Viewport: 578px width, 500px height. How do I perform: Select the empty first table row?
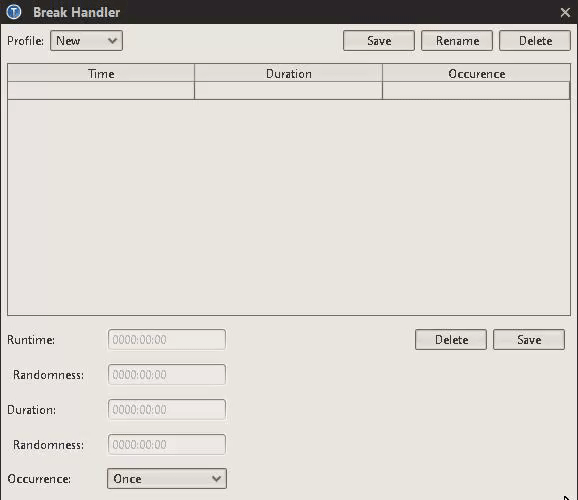tap(289, 91)
